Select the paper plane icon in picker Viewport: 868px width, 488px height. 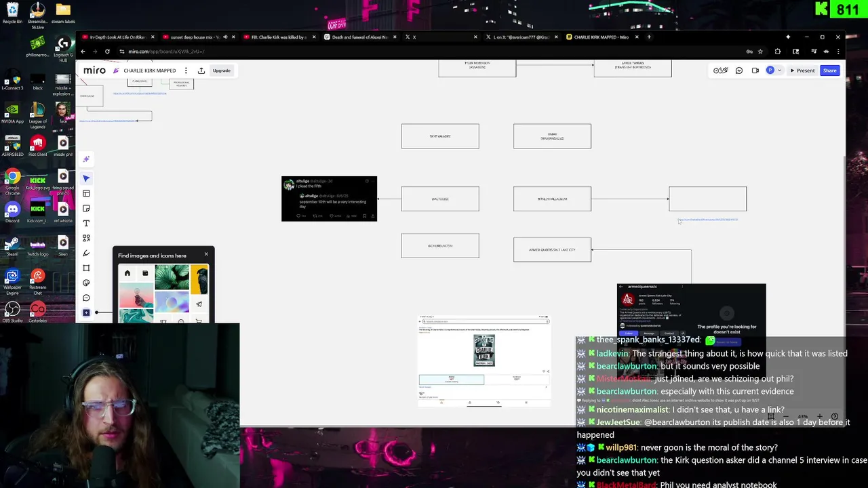tap(199, 304)
